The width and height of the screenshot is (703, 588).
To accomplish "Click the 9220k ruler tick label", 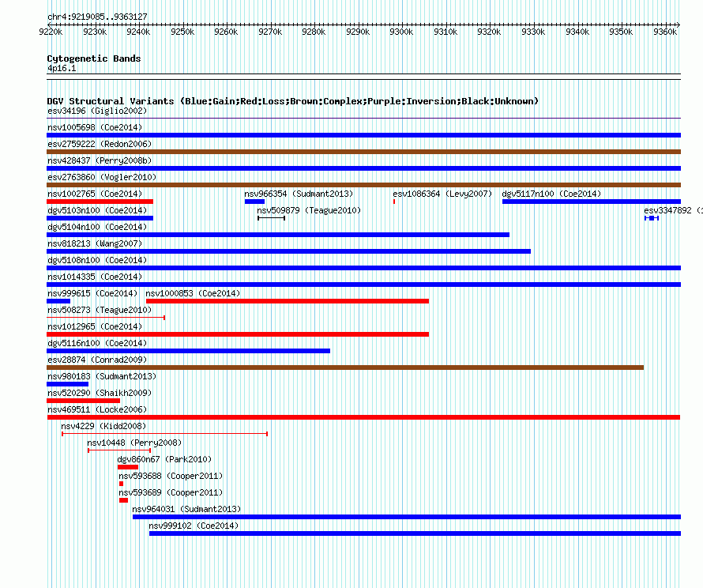I will [51, 32].
